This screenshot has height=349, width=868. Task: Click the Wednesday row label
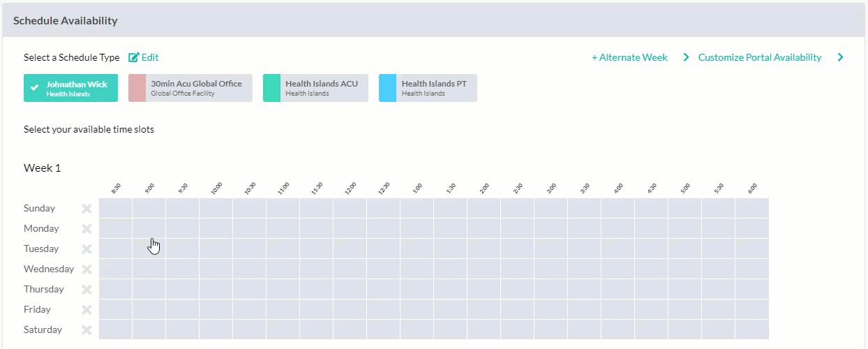[49, 269]
